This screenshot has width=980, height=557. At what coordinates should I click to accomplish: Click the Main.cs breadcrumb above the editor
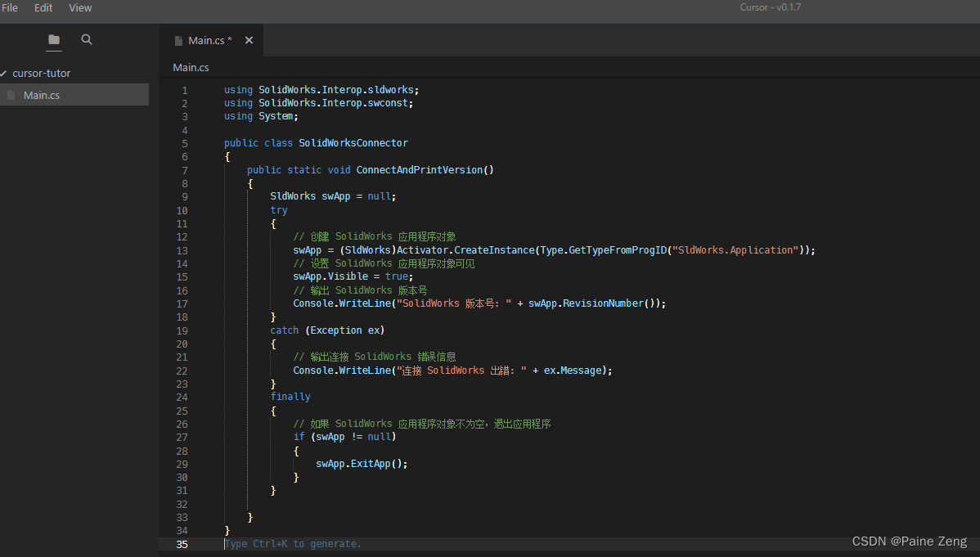coord(191,68)
